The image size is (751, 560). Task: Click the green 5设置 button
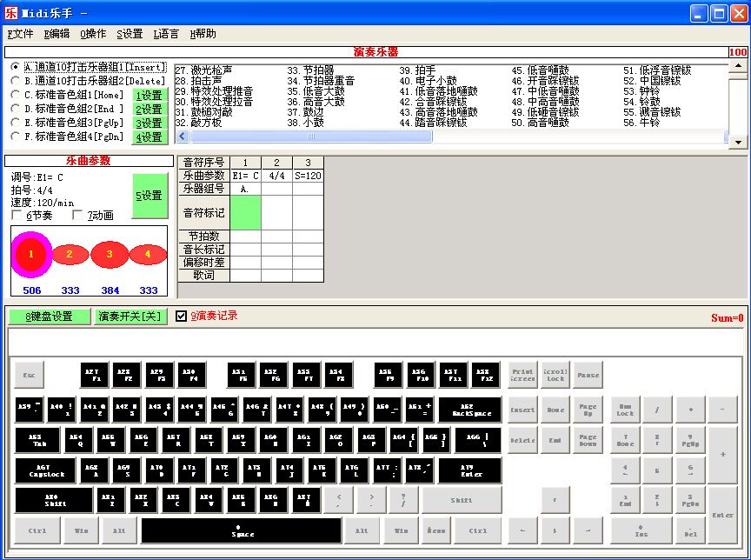coord(150,196)
